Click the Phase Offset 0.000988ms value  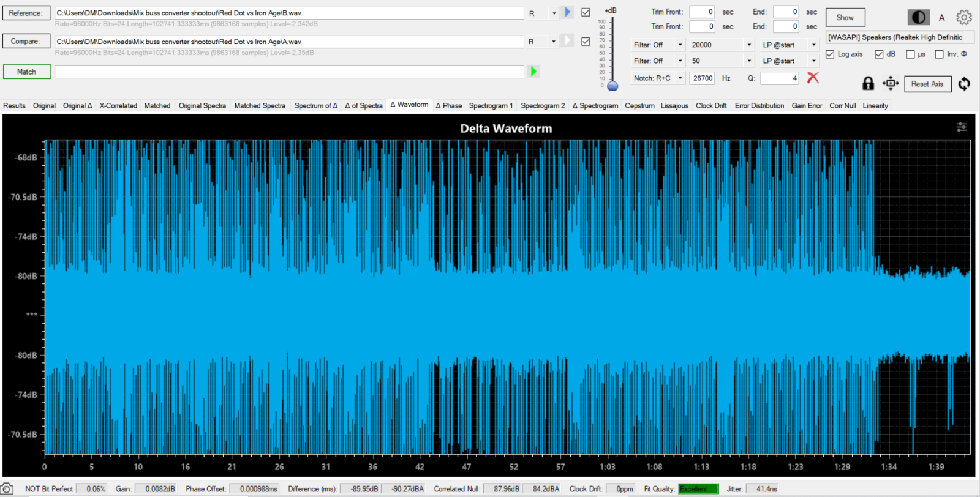(254, 489)
